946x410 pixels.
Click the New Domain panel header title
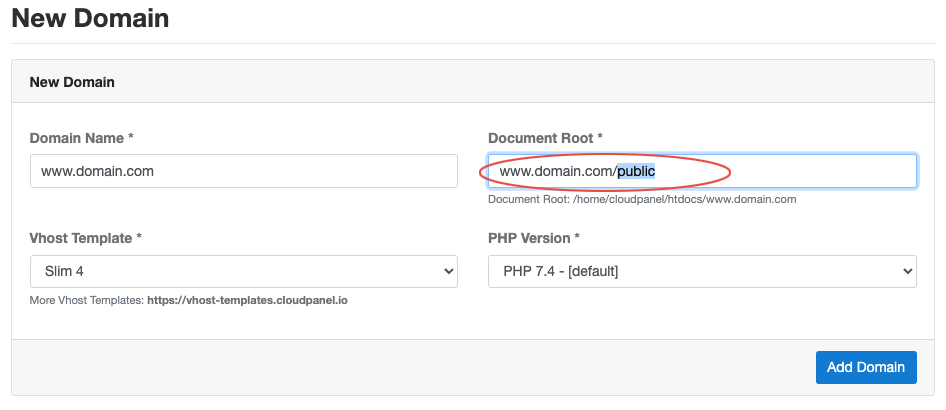[x=72, y=82]
